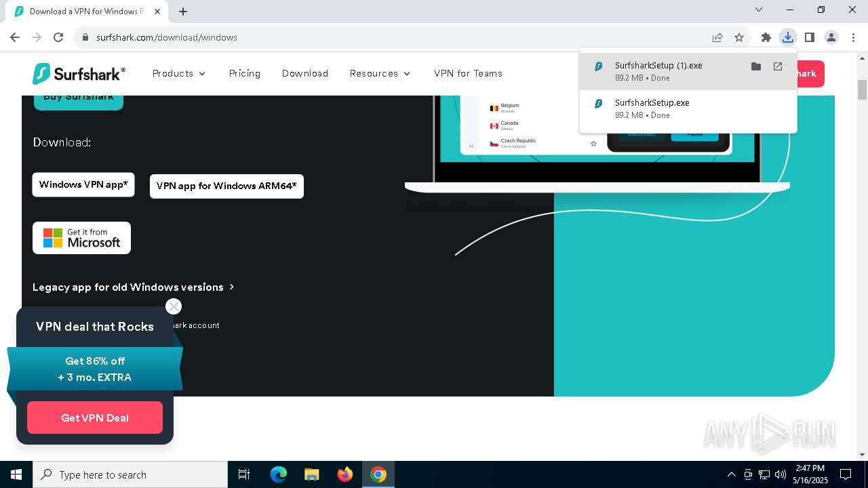Open SurfsharkSetup (1).exe from the download popup
The width and height of the screenshot is (868, 488).
coord(778,66)
